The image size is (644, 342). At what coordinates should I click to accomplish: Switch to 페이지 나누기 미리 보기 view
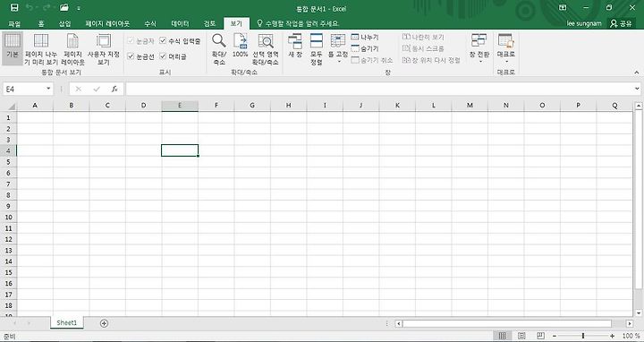tap(40, 49)
